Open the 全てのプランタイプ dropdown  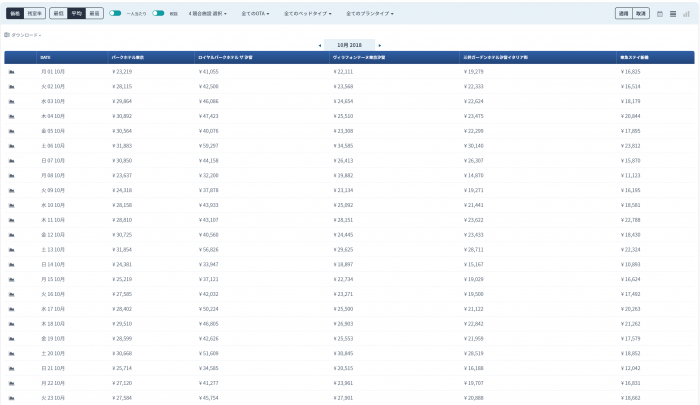tap(370, 14)
